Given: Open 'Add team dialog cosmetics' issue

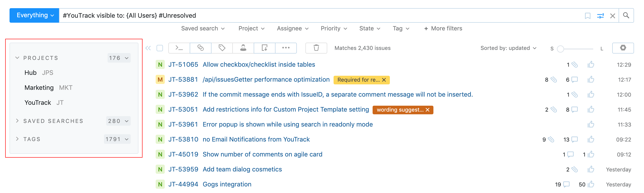Looking at the screenshot, I should point(242,169).
